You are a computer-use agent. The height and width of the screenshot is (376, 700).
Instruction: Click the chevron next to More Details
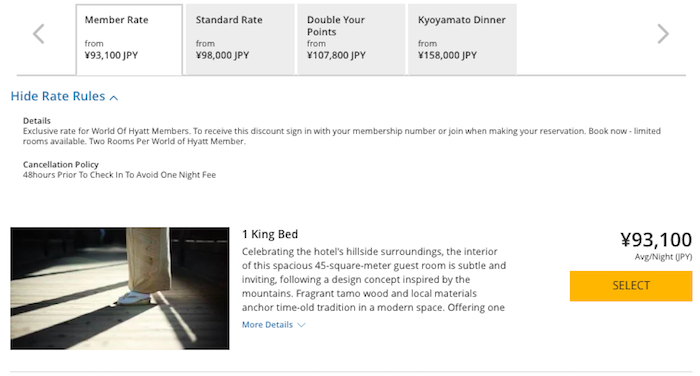click(x=301, y=325)
